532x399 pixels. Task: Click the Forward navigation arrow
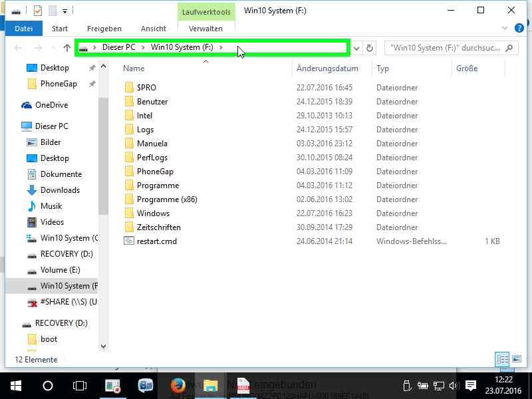pos(38,48)
